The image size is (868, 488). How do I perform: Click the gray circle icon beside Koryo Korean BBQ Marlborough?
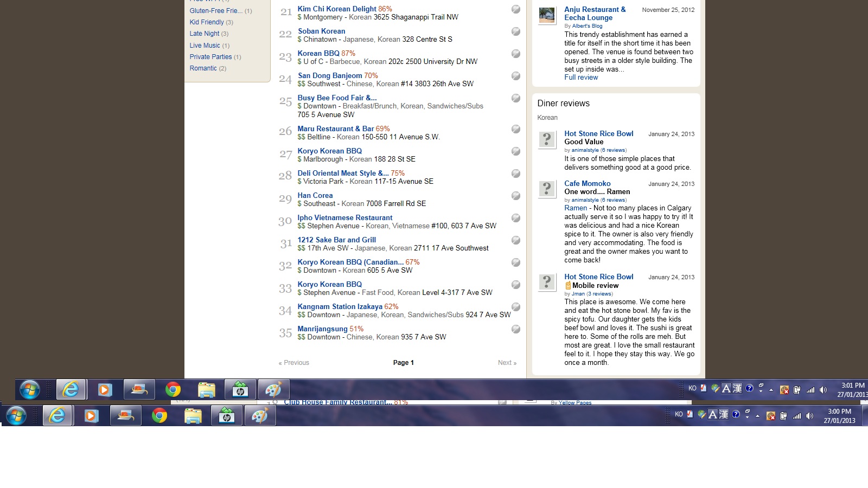tap(516, 151)
